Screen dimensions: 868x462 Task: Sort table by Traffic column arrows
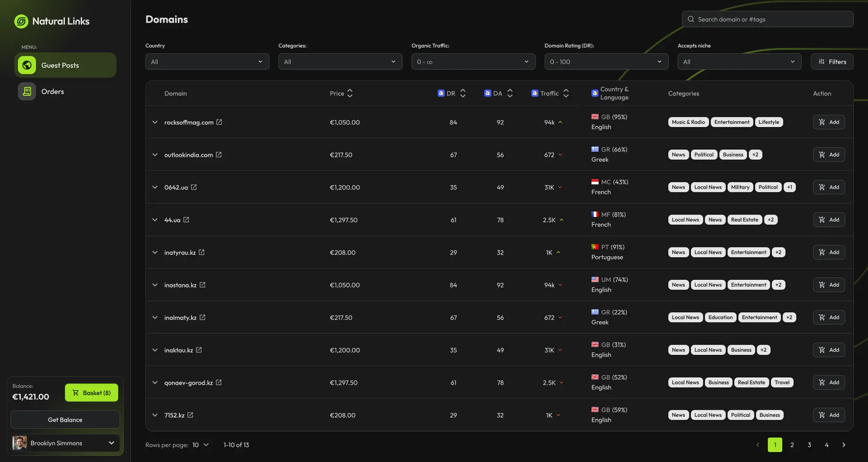[566, 93]
